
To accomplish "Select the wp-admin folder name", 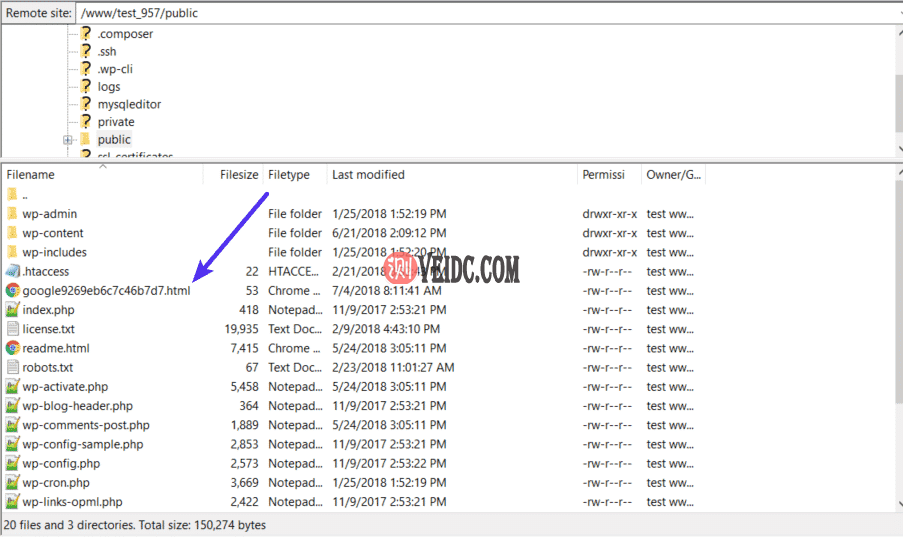I will point(50,214).
